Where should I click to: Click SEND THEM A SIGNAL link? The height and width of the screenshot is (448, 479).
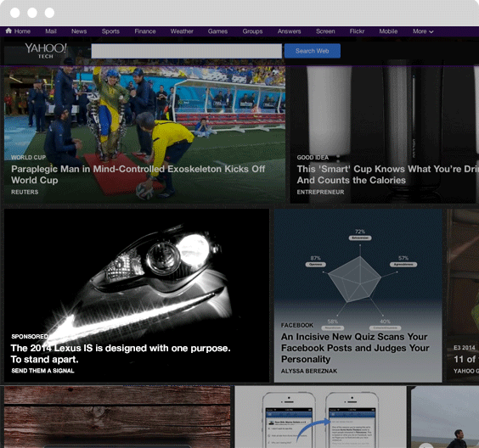[x=42, y=371]
